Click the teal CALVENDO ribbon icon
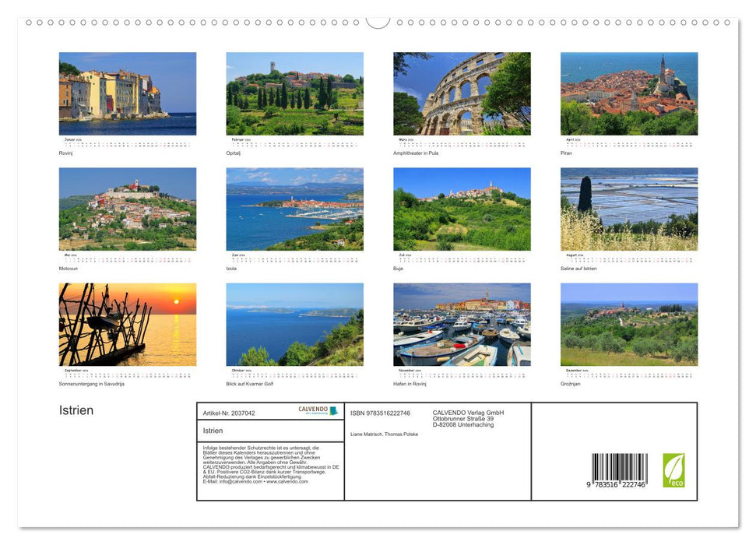The image size is (756, 545). point(333,410)
